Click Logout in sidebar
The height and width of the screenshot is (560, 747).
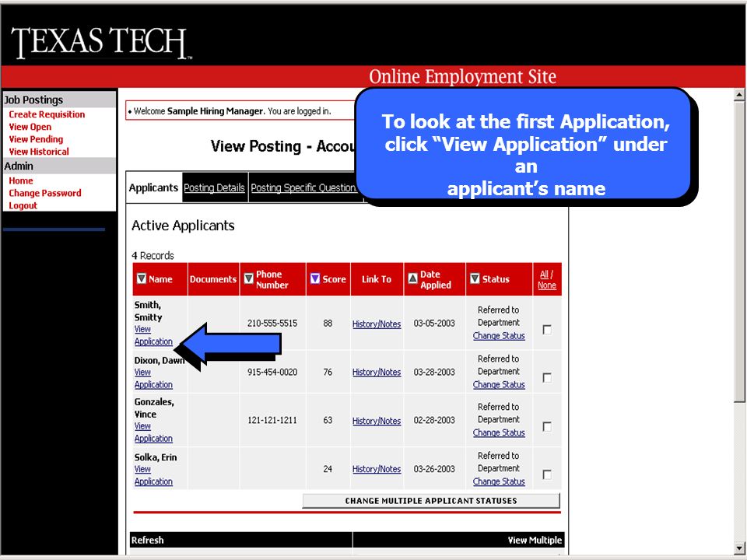(x=23, y=205)
